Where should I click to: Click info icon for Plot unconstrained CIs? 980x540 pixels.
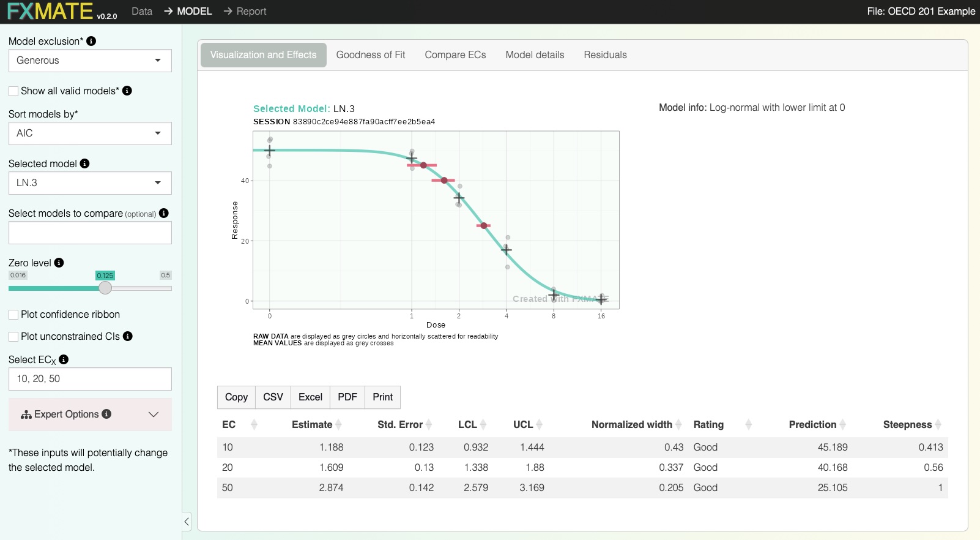pos(127,336)
